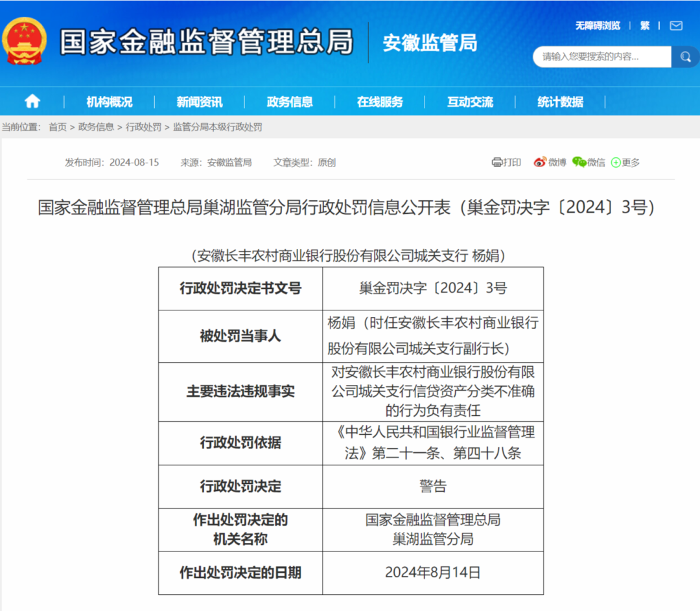Open the 政务信息 nav item
This screenshot has width=700, height=611.
coord(289,102)
